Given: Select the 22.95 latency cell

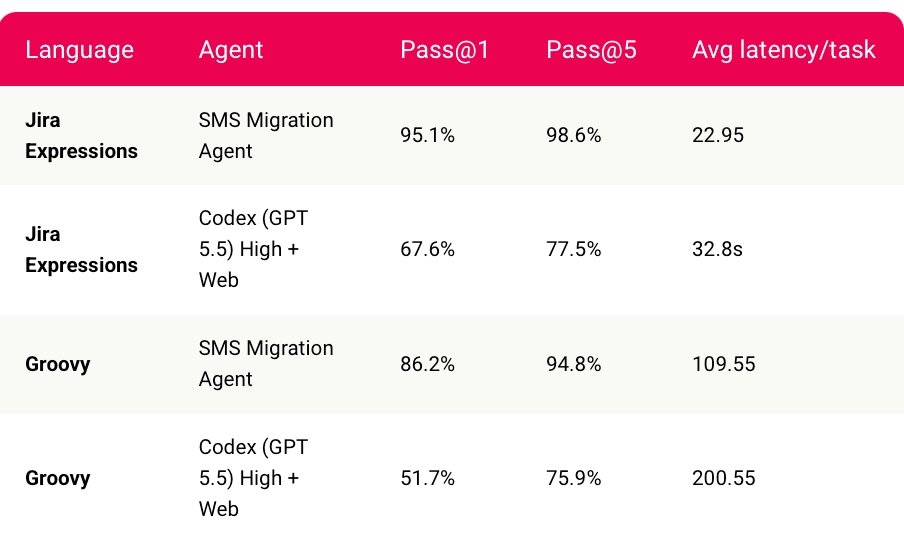Looking at the screenshot, I should (x=718, y=136).
